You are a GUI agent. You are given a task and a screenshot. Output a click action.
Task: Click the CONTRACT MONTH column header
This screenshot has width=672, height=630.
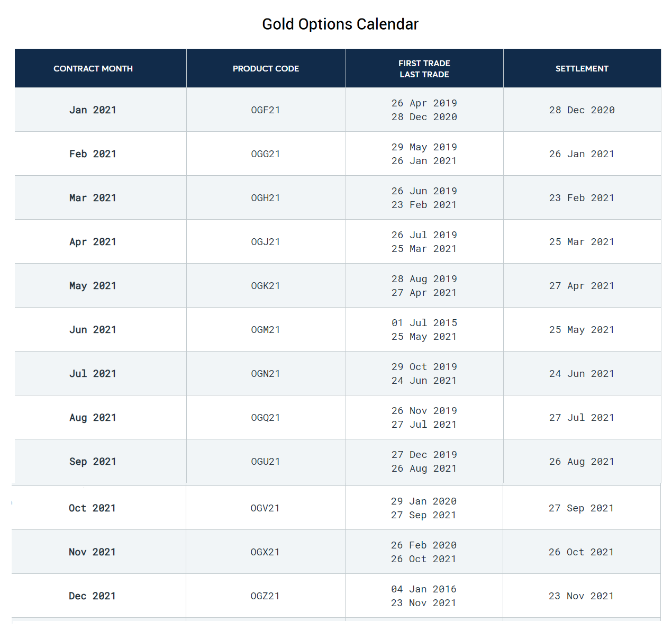point(93,68)
